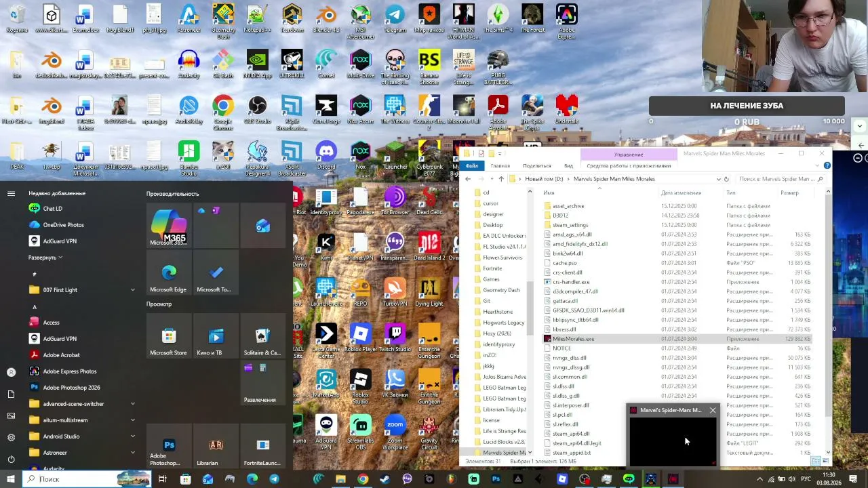This screenshot has width=868, height=488.
Task: Open Microsoft Edge tile in Start menu
Action: (168, 272)
